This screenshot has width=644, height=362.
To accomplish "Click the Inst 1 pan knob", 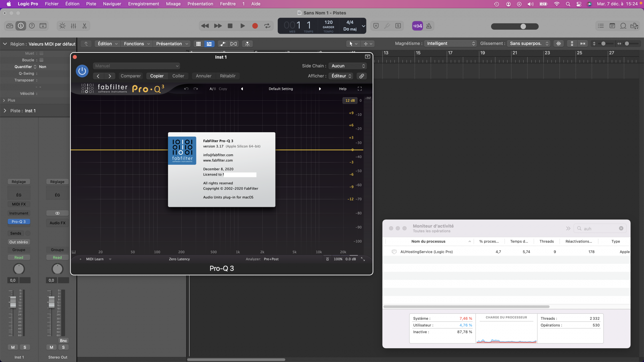I will click(19, 269).
